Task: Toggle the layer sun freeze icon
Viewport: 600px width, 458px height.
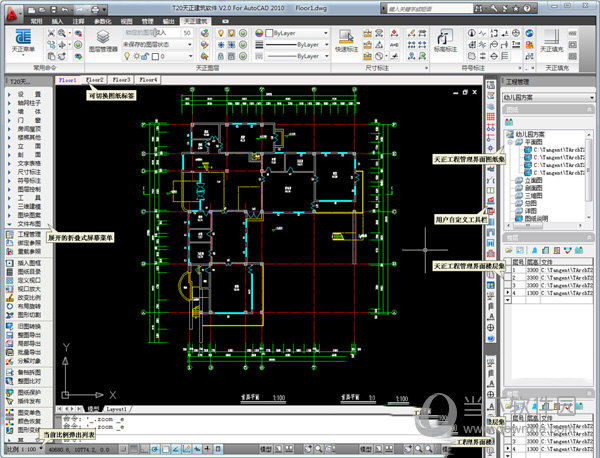Action: 136,56
